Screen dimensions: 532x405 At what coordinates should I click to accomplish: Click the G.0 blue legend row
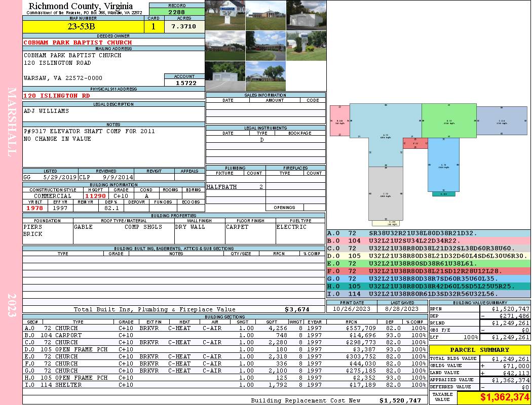click(x=429, y=278)
